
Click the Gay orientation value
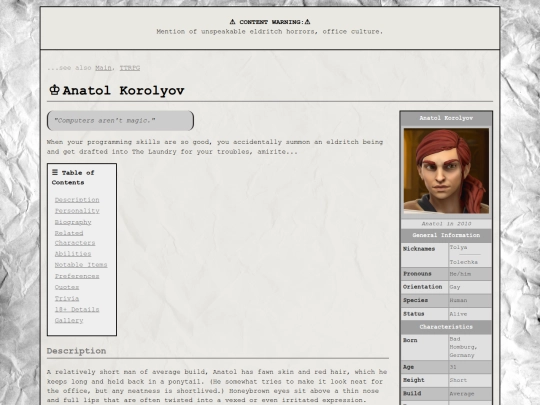pyautogui.click(x=455, y=287)
